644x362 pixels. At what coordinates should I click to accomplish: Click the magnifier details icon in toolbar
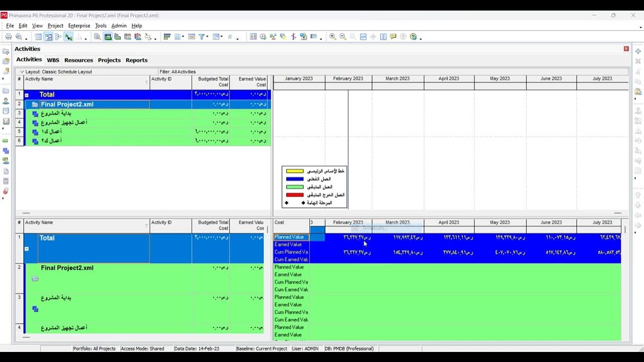97,37
